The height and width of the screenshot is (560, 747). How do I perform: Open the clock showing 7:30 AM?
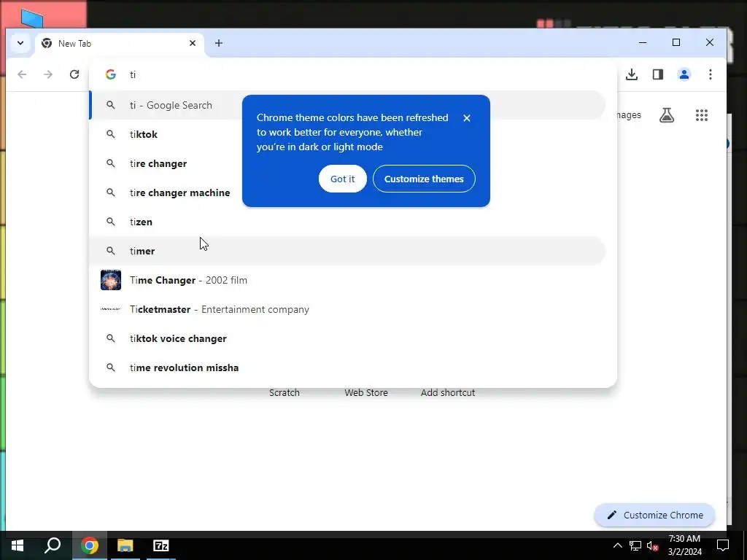coord(684,545)
